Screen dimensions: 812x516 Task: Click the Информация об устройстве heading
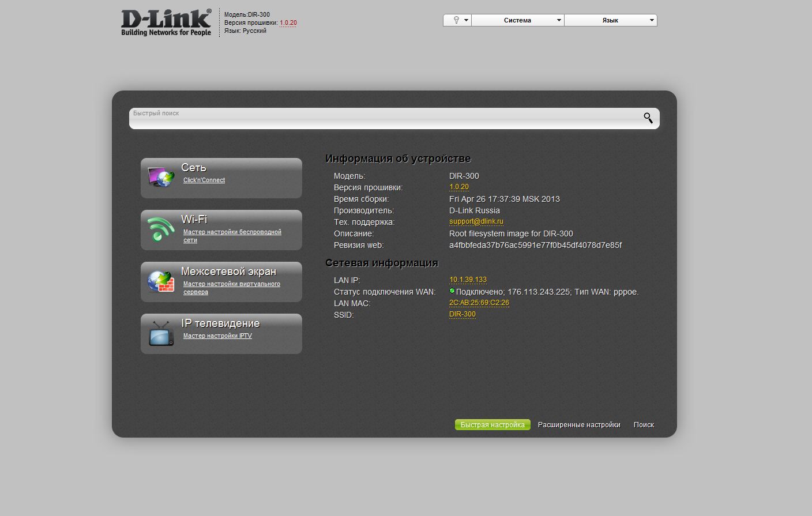click(398, 159)
